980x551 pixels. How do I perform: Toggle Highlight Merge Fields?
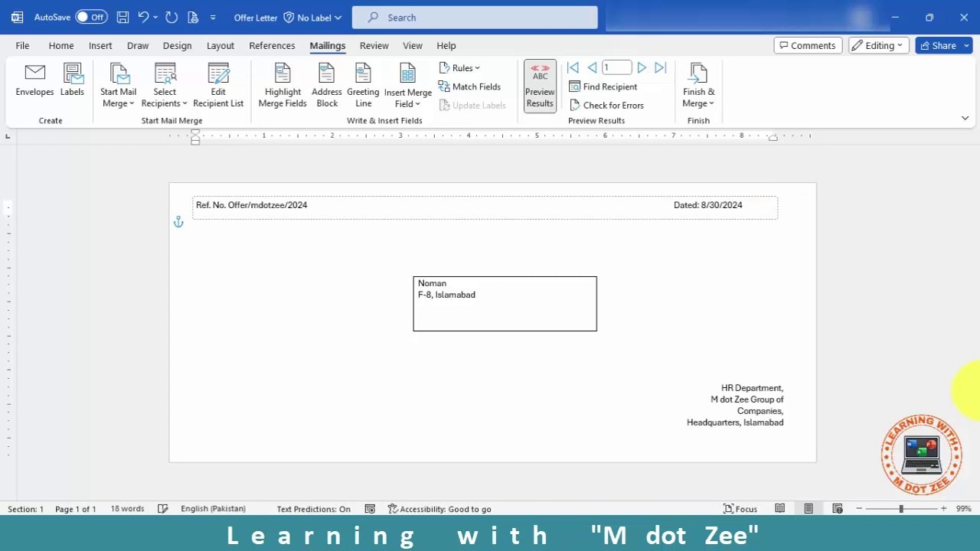click(283, 86)
